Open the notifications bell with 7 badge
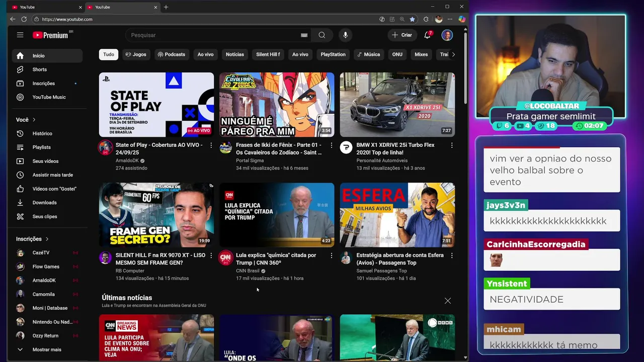The image size is (644, 362). pos(427,35)
